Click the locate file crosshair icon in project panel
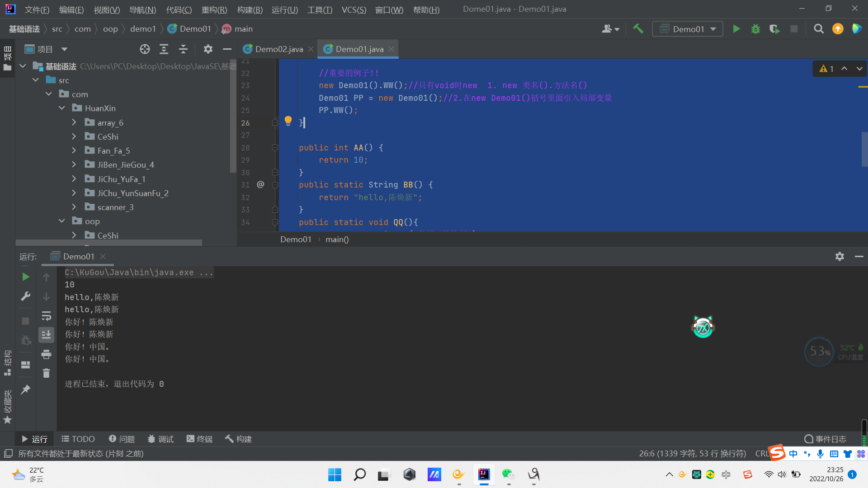The image size is (868, 488). click(145, 49)
